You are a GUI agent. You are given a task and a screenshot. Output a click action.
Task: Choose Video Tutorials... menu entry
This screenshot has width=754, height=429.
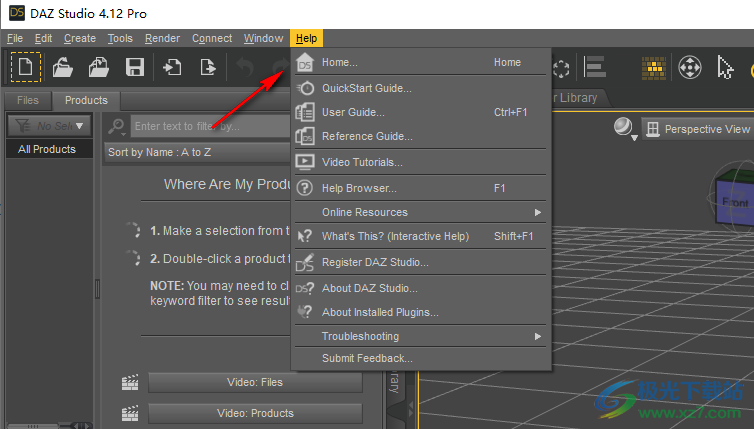point(421,163)
